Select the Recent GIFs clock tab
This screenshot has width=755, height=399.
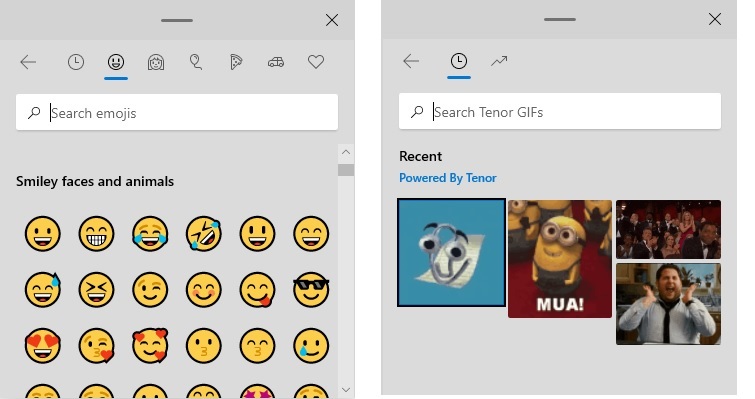pos(458,61)
